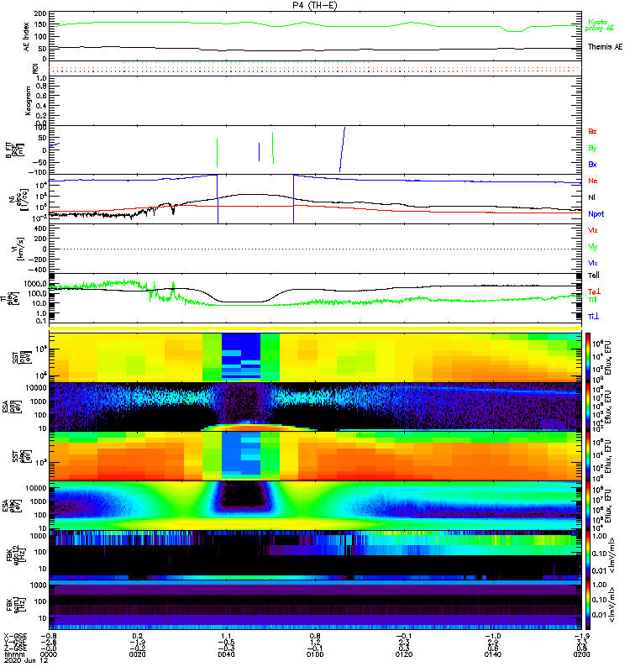
Task: Click the plot title P4 (TH-E)
Action: [315, 5]
